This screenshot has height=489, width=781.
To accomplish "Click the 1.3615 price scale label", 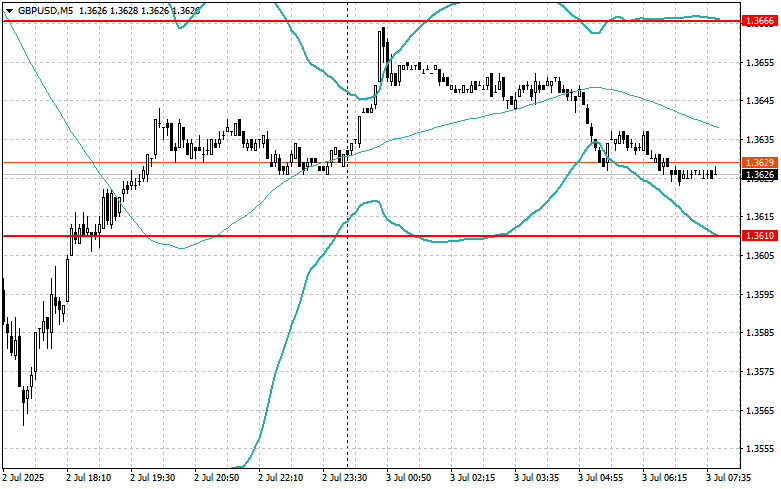I will coord(761,217).
